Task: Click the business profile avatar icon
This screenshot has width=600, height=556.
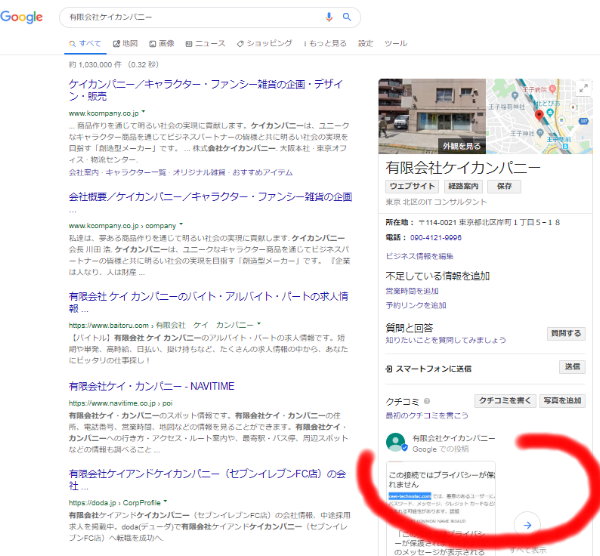Action: pyautogui.click(x=395, y=442)
